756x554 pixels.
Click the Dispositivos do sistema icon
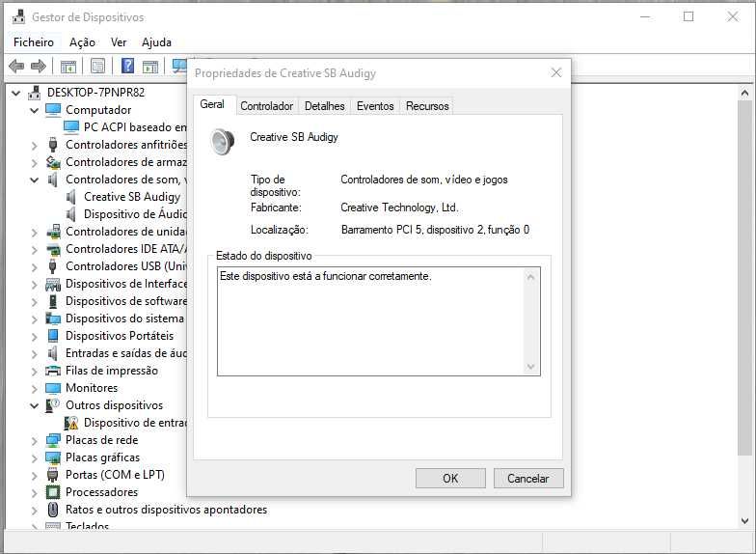[53, 319]
